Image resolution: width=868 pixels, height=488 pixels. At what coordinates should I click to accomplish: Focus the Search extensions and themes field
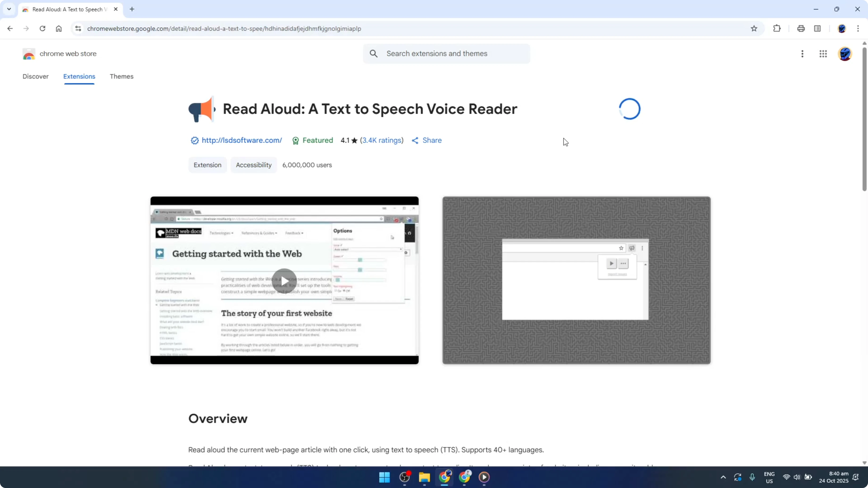click(447, 54)
